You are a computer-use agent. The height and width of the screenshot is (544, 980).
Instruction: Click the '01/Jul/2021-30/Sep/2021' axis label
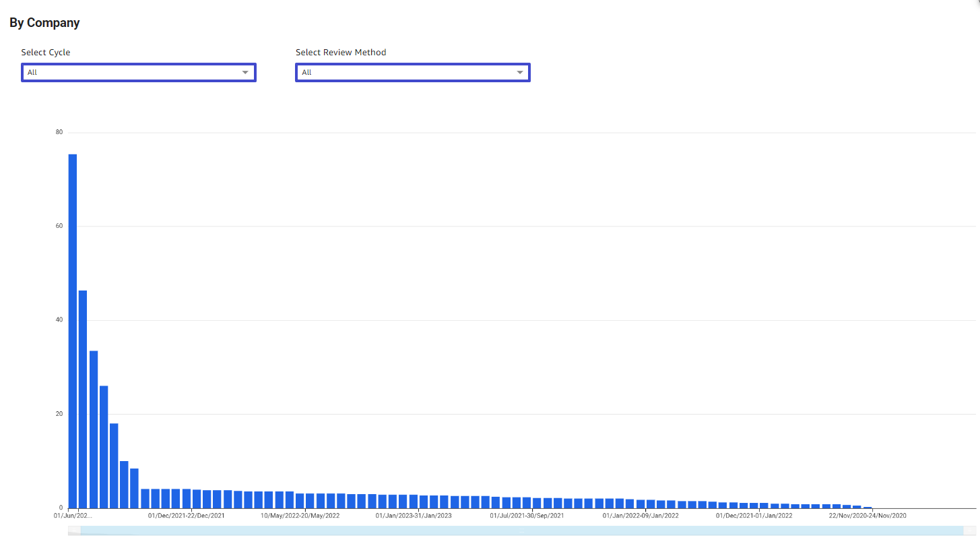click(x=527, y=516)
